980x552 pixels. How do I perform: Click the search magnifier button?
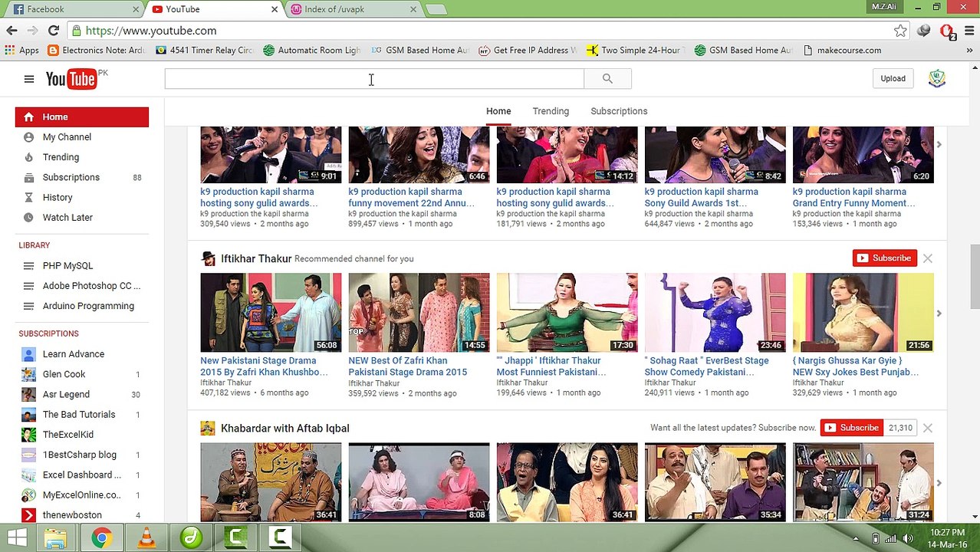point(607,78)
